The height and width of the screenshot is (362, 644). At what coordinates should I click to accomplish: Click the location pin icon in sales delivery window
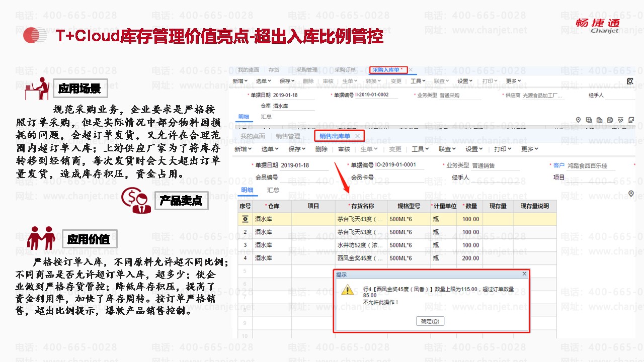coord(631,194)
